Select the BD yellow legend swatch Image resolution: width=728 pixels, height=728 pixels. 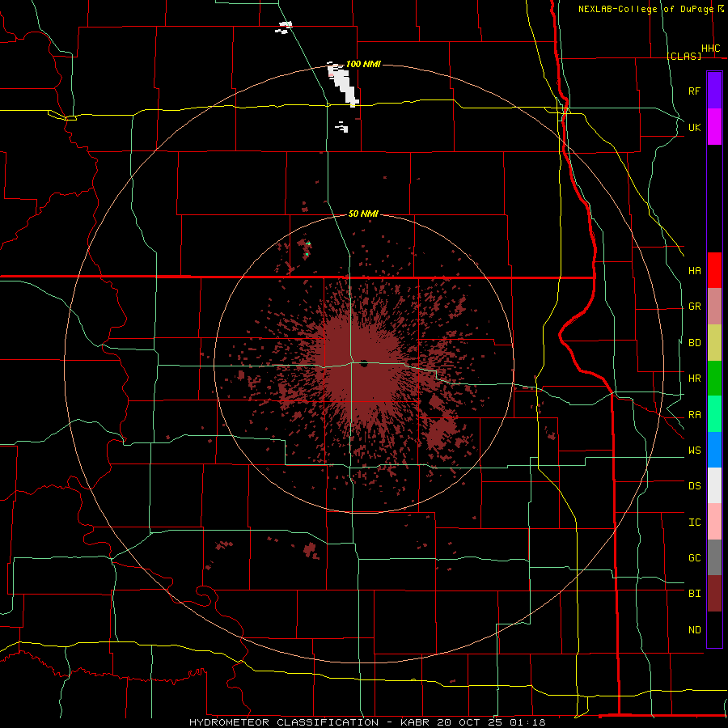[x=714, y=343]
